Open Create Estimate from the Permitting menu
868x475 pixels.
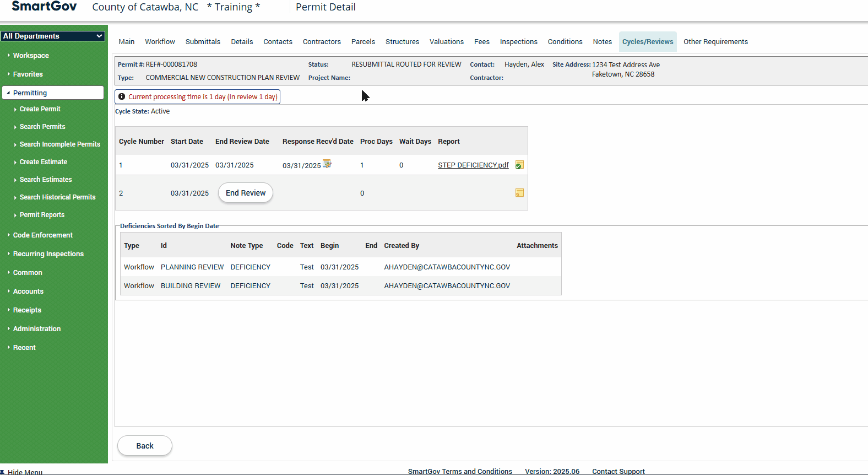pos(44,162)
